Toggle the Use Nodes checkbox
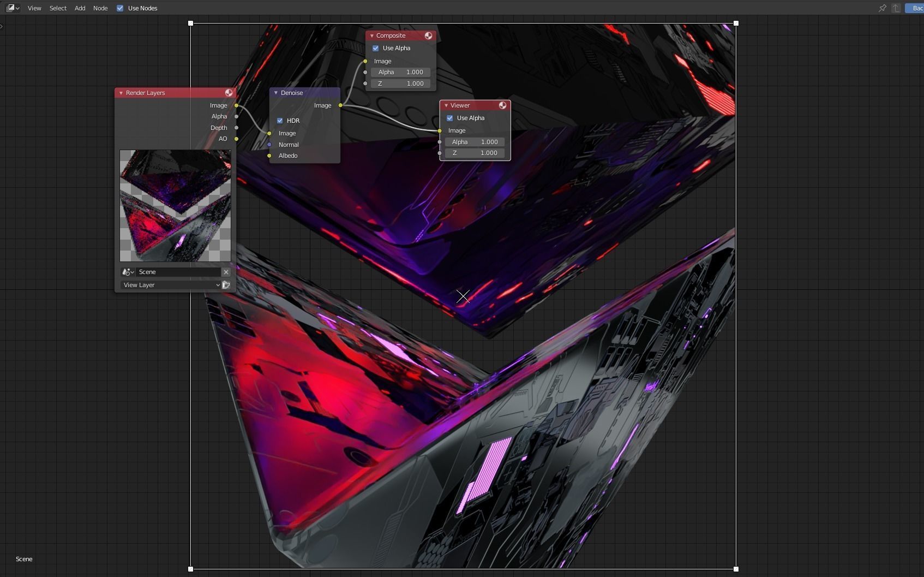924x577 pixels. coord(120,8)
